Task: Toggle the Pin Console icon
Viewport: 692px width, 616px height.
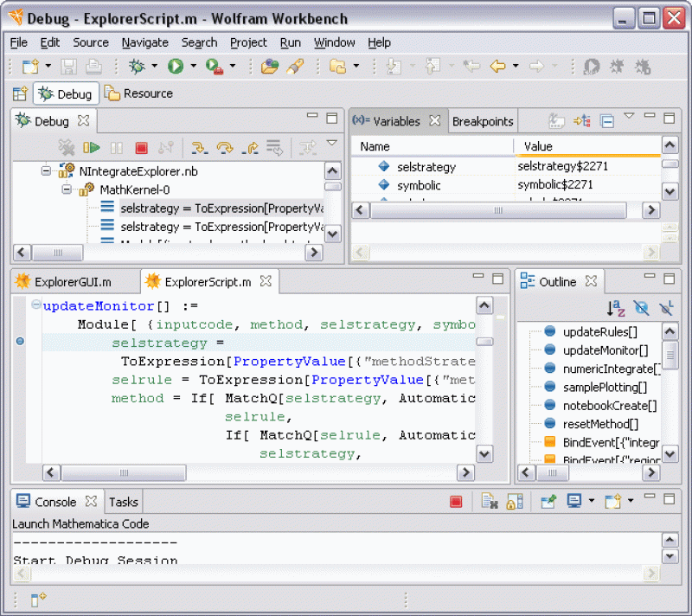Action: (548, 500)
